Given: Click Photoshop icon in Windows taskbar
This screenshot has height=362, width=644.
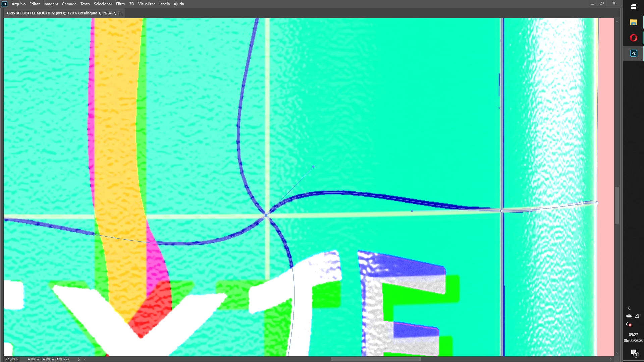Looking at the screenshot, I should 633,53.
